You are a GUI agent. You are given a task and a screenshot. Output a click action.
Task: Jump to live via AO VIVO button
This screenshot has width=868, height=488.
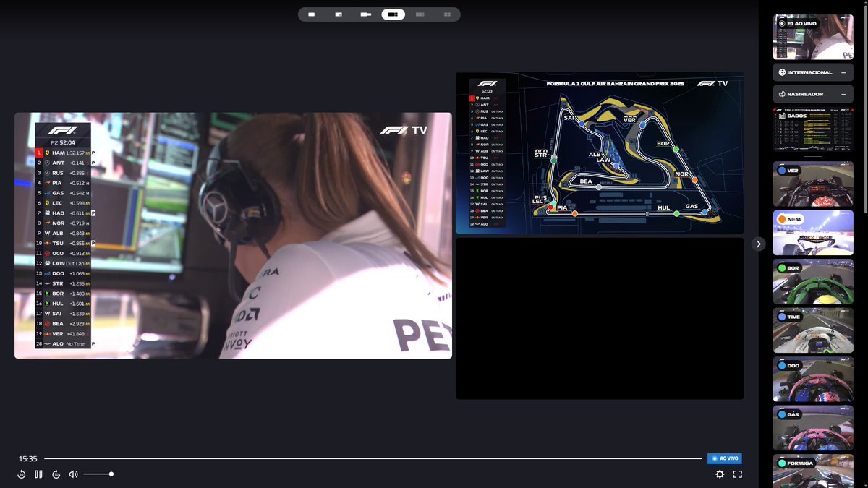click(x=724, y=458)
